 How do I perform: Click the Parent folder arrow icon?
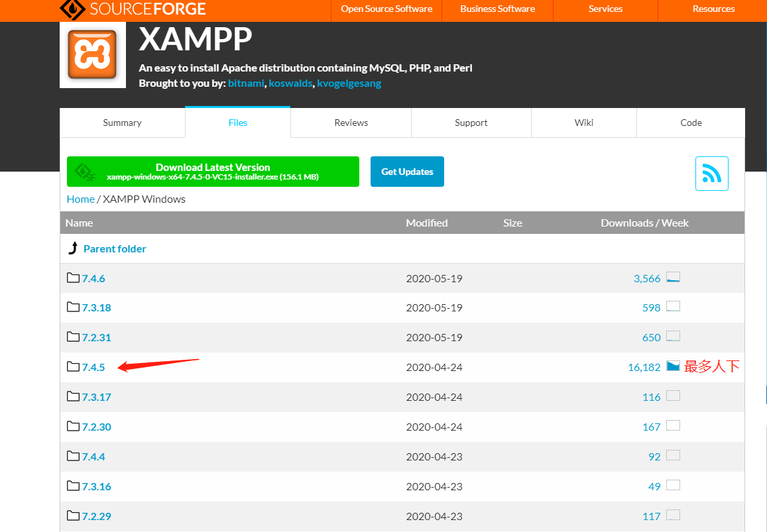click(x=73, y=248)
